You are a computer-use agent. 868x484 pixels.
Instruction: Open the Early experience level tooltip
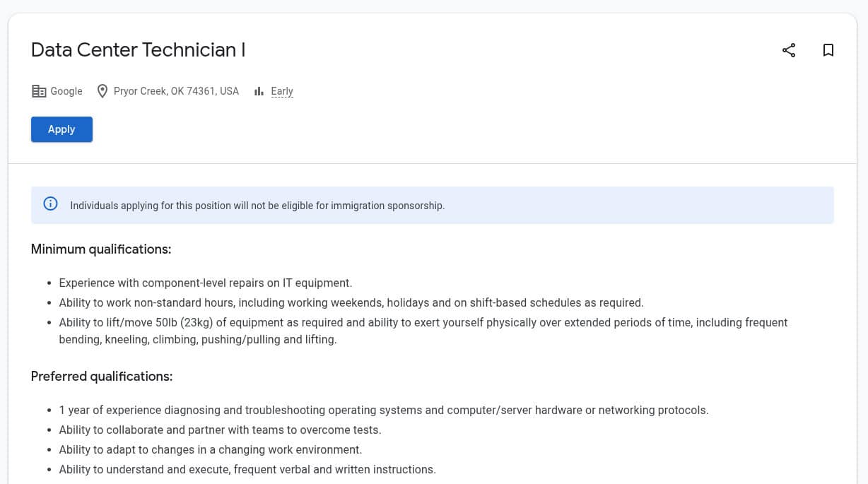click(281, 91)
